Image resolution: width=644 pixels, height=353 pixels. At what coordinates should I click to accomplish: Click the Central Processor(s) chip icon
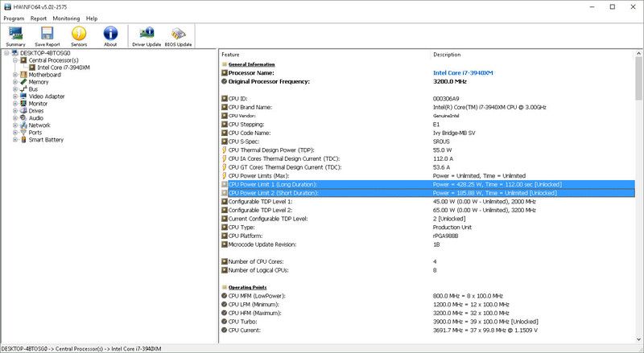click(x=23, y=60)
